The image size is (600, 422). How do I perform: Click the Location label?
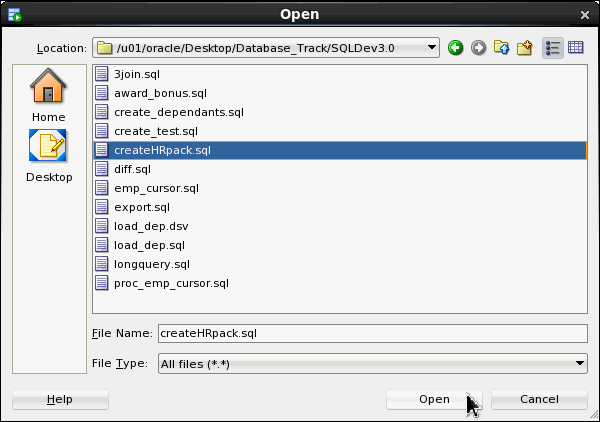(62, 48)
